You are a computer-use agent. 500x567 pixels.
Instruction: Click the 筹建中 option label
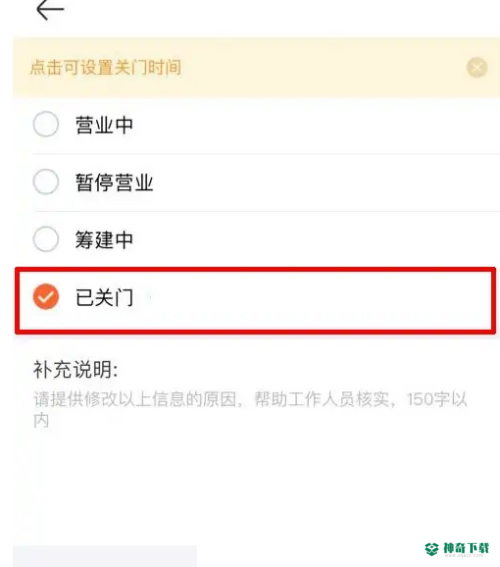click(x=104, y=240)
